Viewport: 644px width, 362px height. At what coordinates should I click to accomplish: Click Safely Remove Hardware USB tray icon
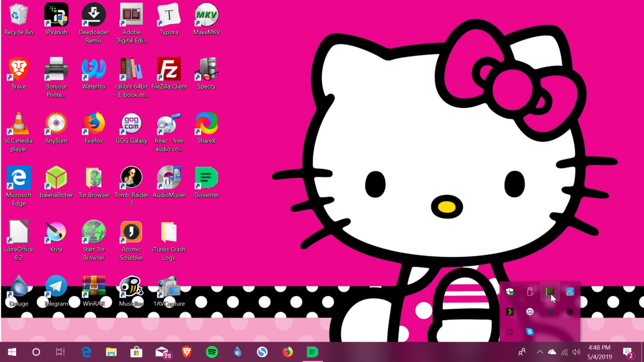click(x=530, y=292)
